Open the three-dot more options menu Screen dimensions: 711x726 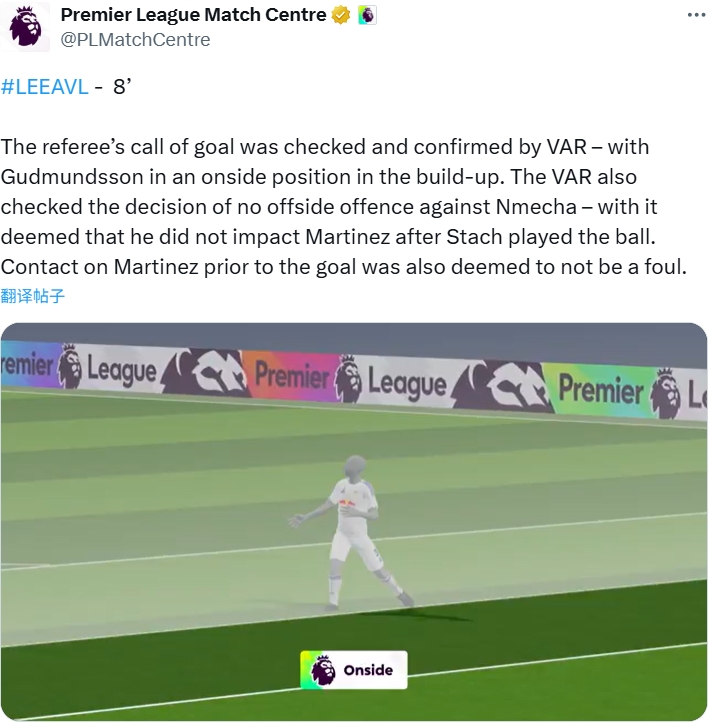(696, 15)
